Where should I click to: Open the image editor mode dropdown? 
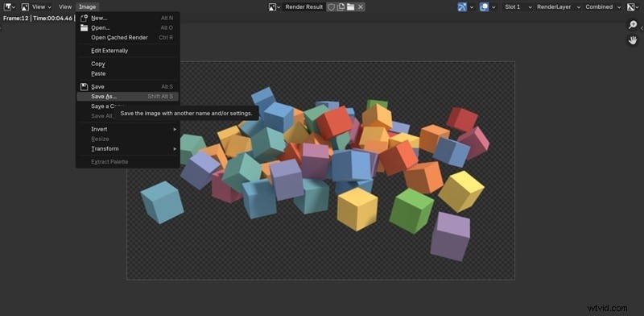(x=25, y=6)
